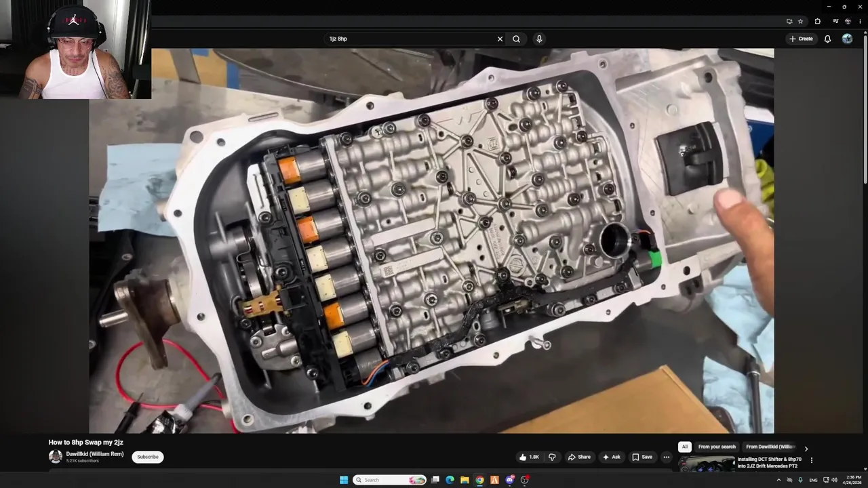
Task: Share the video
Action: coord(579,457)
